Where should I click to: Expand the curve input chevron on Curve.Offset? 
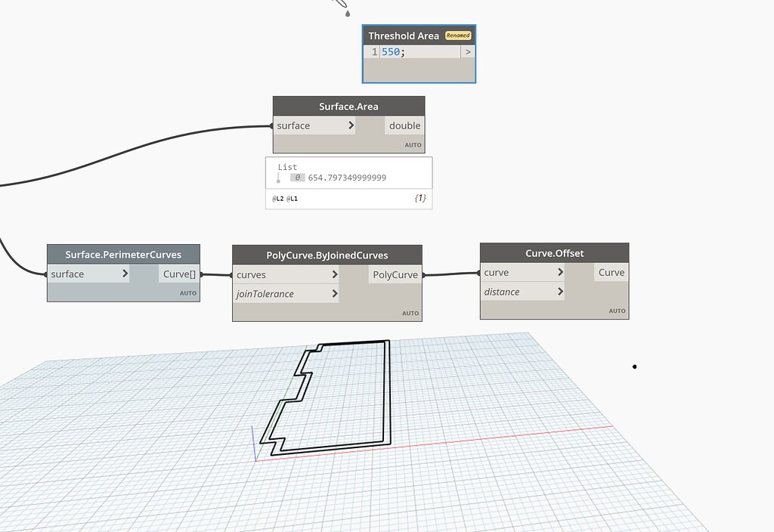coord(561,272)
